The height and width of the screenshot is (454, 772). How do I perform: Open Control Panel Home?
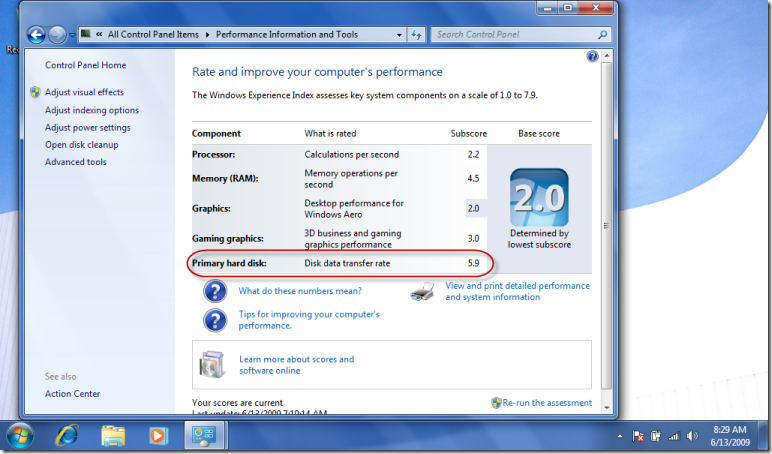point(85,65)
